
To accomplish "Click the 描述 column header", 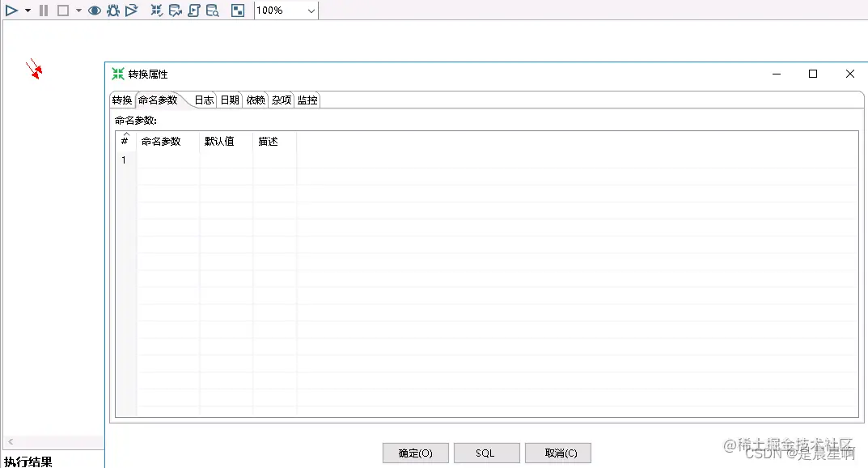I will coord(274,141).
